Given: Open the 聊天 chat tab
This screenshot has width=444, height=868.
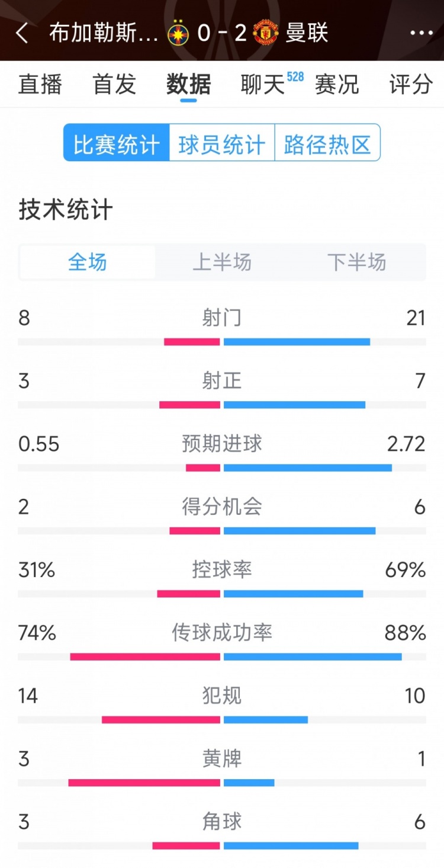Looking at the screenshot, I should pyautogui.click(x=263, y=84).
